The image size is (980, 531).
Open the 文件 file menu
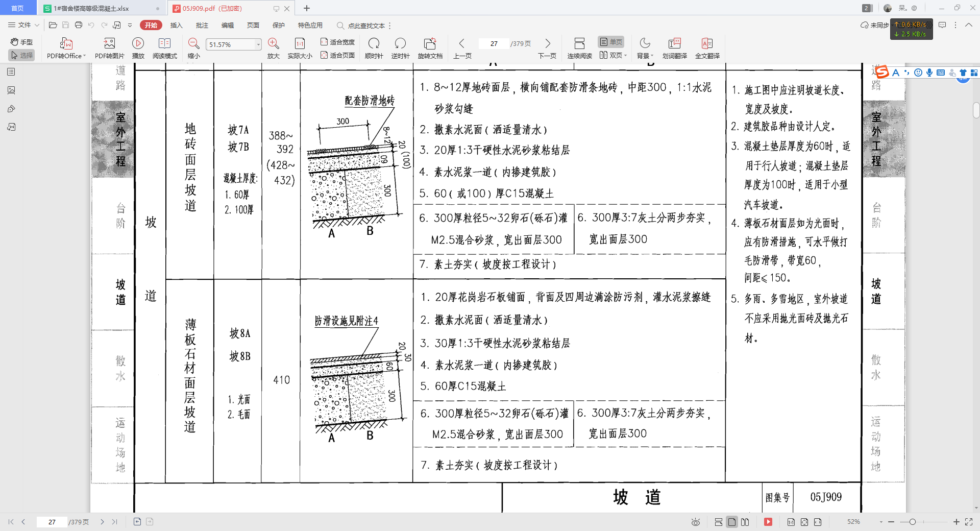(23, 25)
